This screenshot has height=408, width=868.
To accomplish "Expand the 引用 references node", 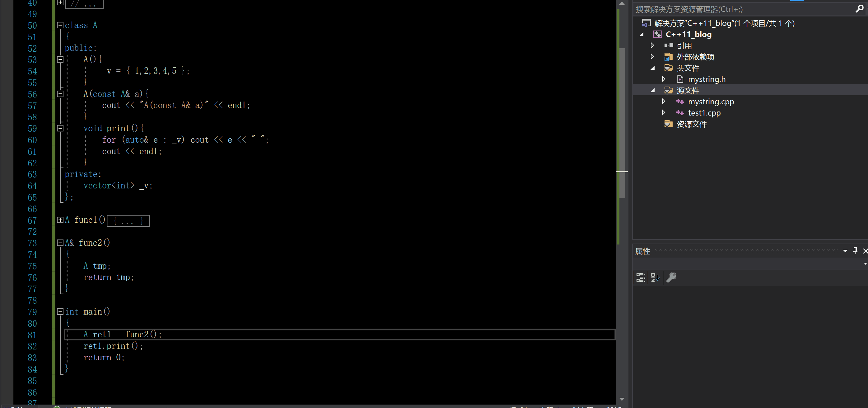I will 652,45.
